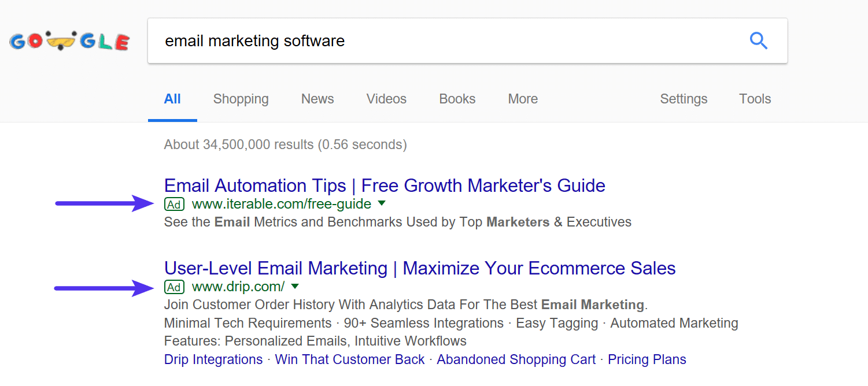The height and width of the screenshot is (386, 868).
Task: Click the Ad badge next to drip.com
Action: point(174,286)
